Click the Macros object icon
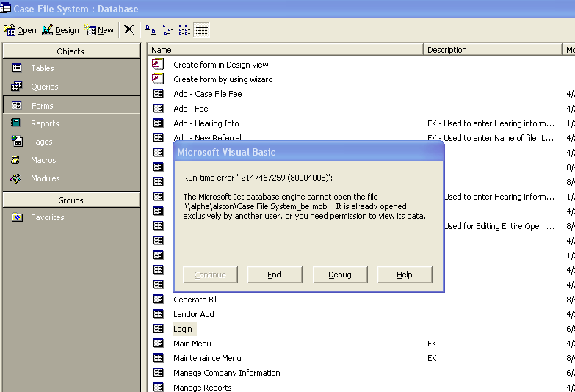575x392 pixels. [x=15, y=159]
